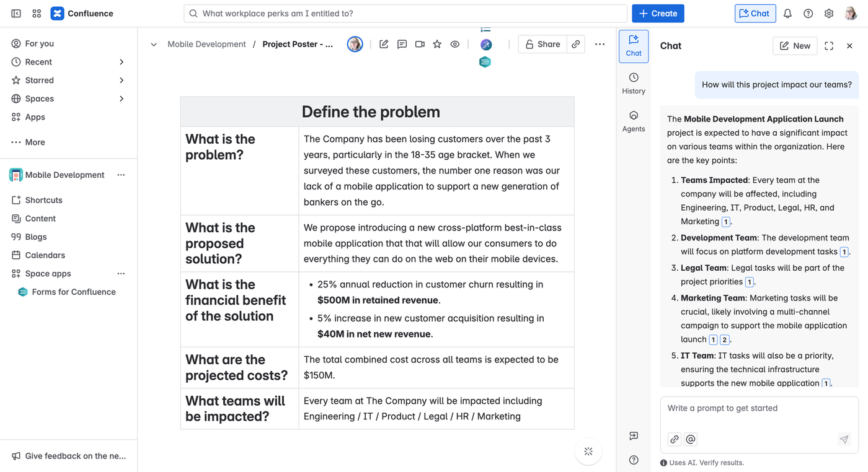The image size is (868, 472).
Task: Open page comments icon
Action: [402, 45]
